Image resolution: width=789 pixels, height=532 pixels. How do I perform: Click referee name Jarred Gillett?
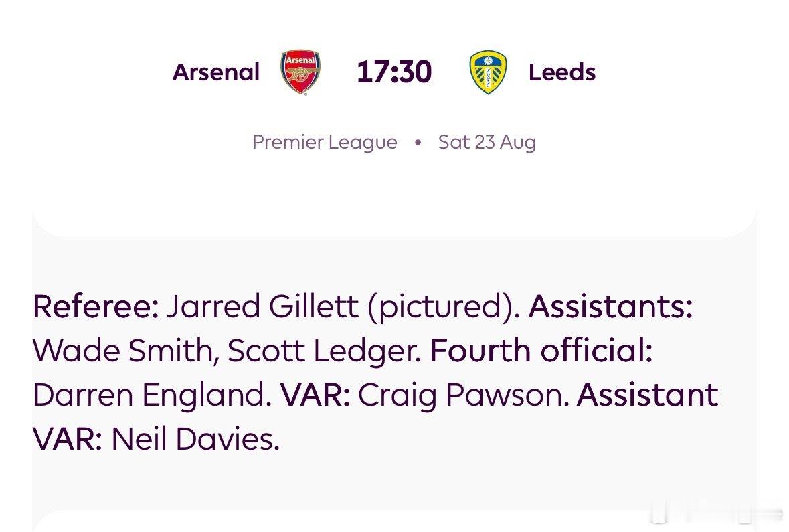[x=262, y=306]
